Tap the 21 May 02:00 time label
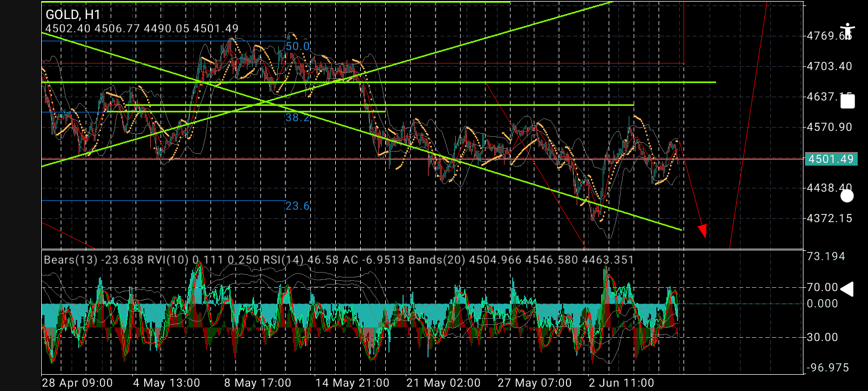The image size is (868, 391). click(443, 383)
